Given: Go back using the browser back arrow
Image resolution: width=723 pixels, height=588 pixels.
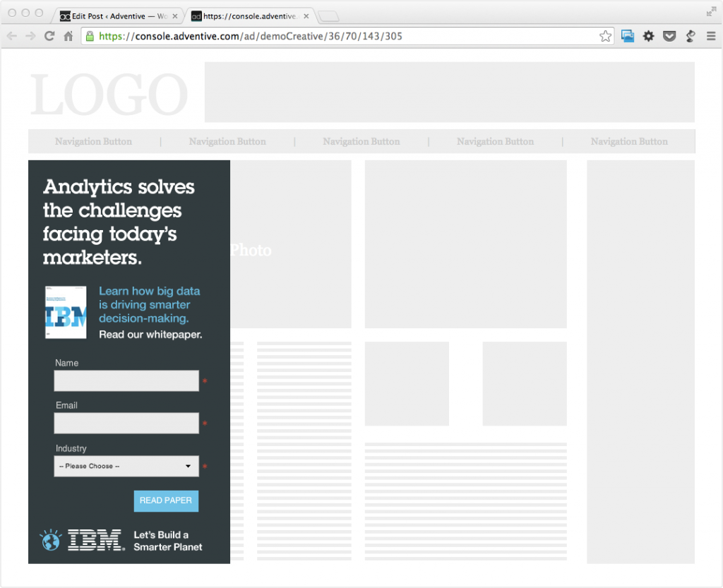Looking at the screenshot, I should pos(11,36).
